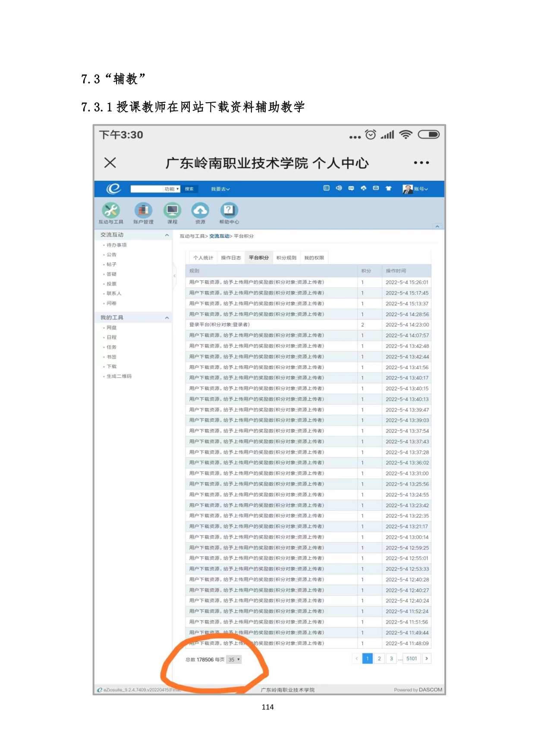Click timestamp 2022-5-4 15:26:01
The height and width of the screenshot is (756, 535).
tap(407, 282)
